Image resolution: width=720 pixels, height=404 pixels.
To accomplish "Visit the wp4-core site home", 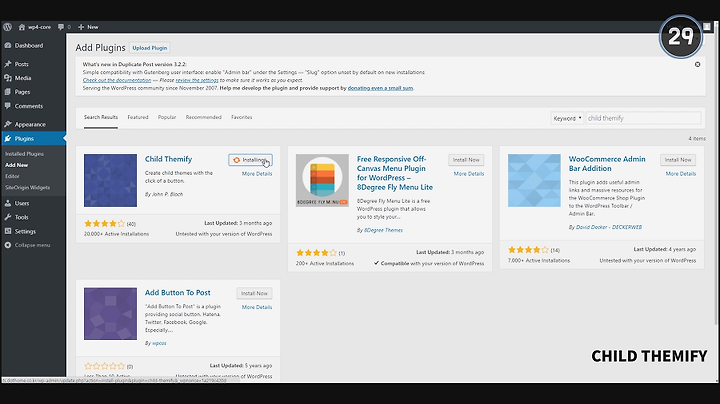I will coord(35,27).
